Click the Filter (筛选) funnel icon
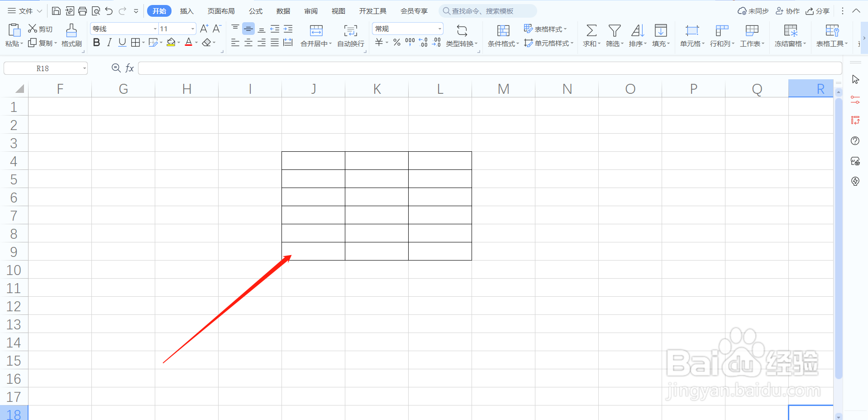 tap(615, 30)
